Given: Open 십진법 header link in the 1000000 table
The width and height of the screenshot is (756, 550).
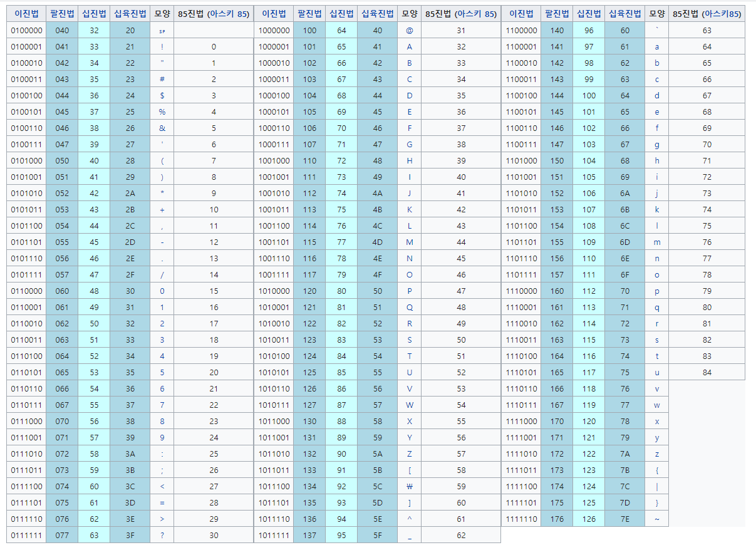Looking at the screenshot, I should pos(341,14).
